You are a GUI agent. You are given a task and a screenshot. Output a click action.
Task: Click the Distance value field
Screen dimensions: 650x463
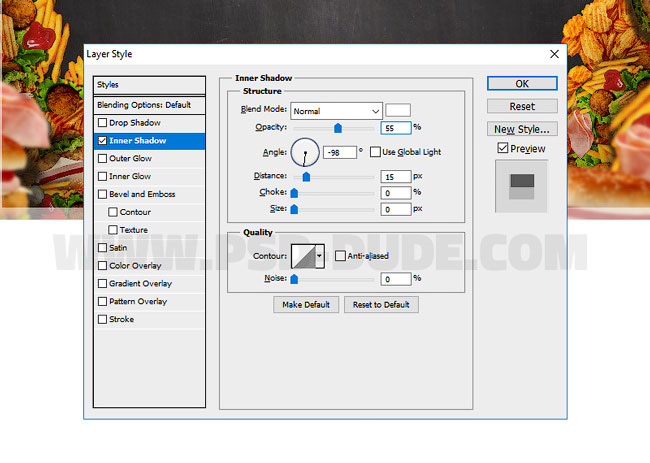396,177
